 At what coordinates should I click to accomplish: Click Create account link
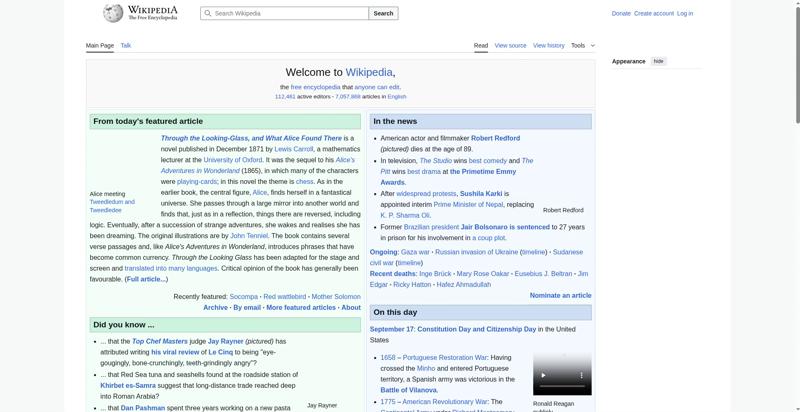654,14
